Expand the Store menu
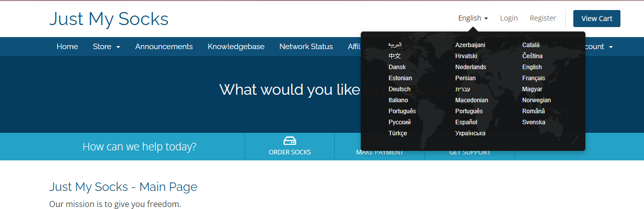Viewport: 644px width, 209px height. coord(106,47)
